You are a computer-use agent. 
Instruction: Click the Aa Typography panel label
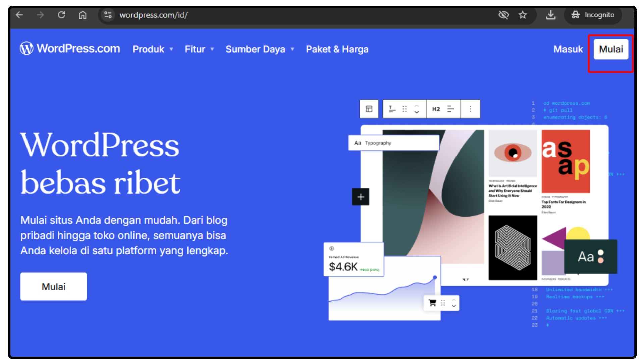(394, 143)
